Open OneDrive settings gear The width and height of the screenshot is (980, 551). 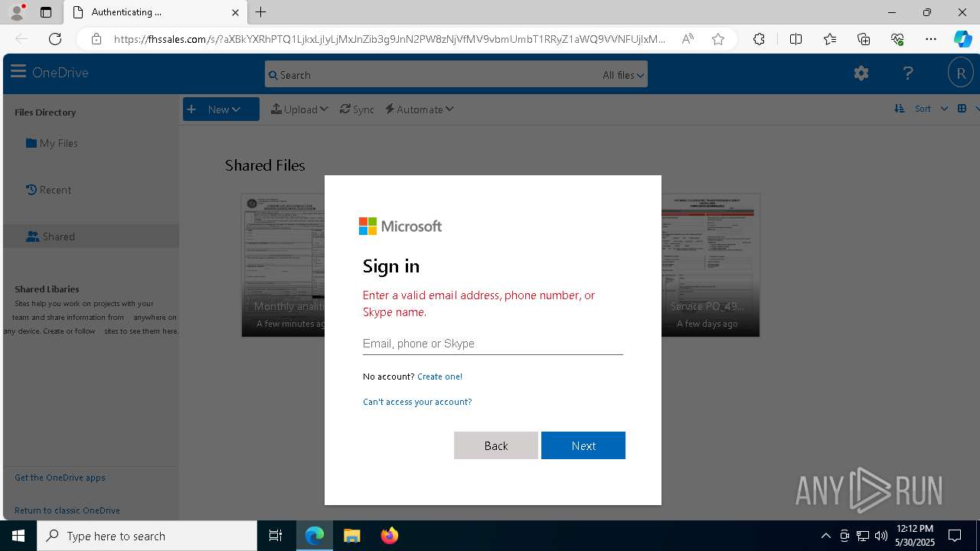861,73
